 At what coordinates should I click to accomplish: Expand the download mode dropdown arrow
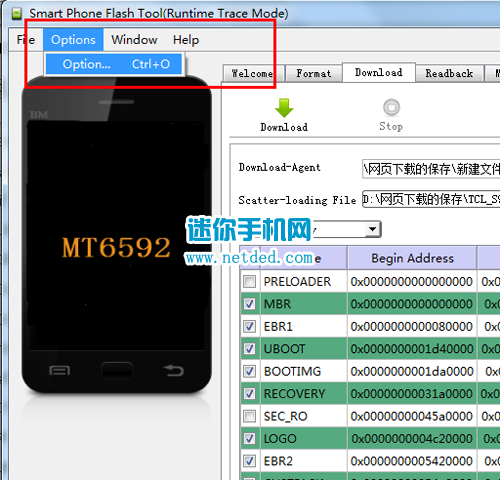point(373,229)
